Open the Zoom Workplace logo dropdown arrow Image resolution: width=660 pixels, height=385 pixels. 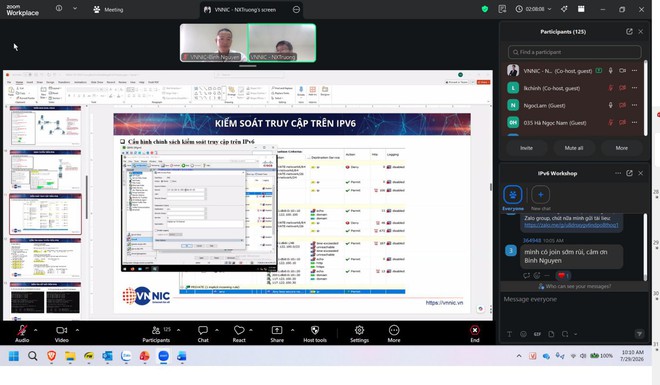click(75, 8)
